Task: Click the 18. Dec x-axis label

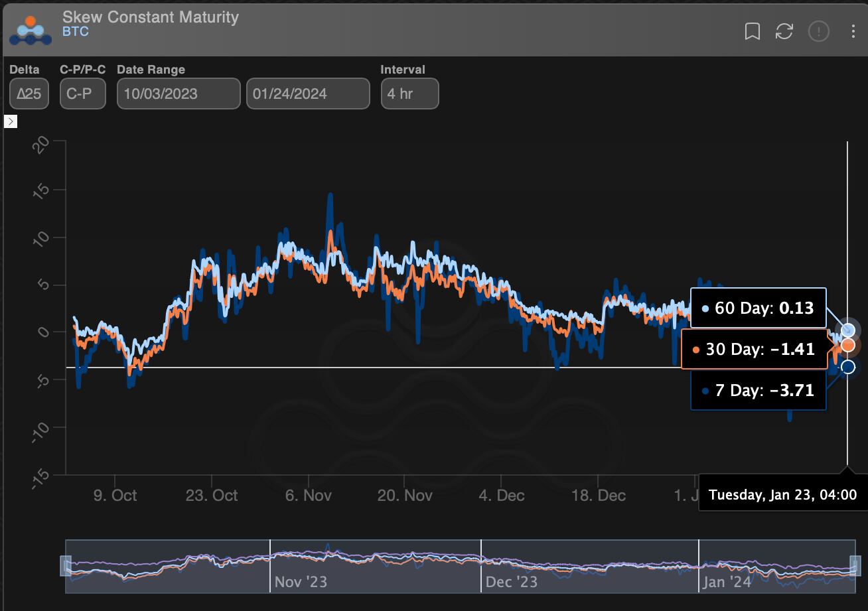Action: pos(598,496)
